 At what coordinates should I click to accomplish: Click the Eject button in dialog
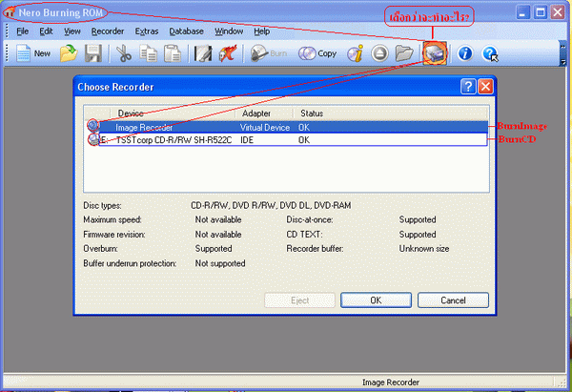tap(299, 300)
